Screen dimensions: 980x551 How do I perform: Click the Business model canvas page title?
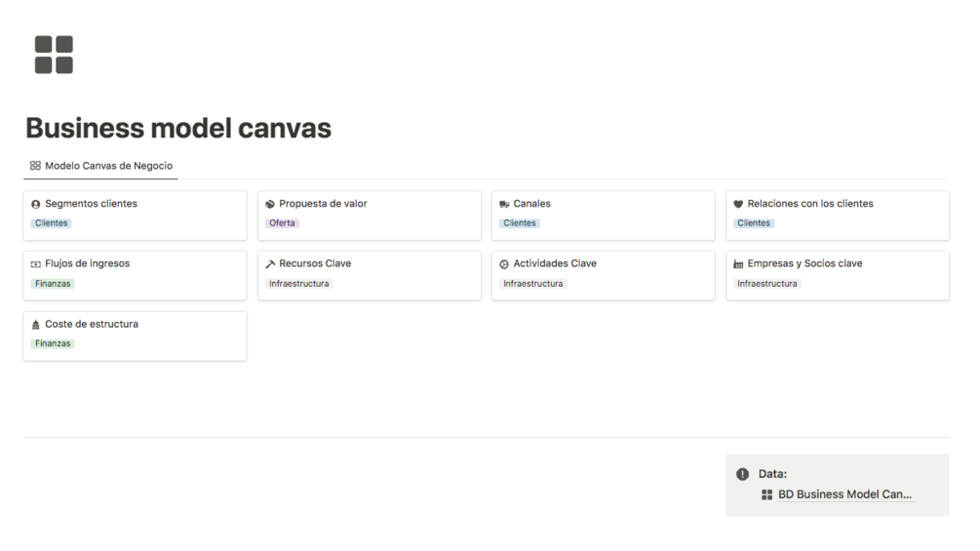point(178,128)
